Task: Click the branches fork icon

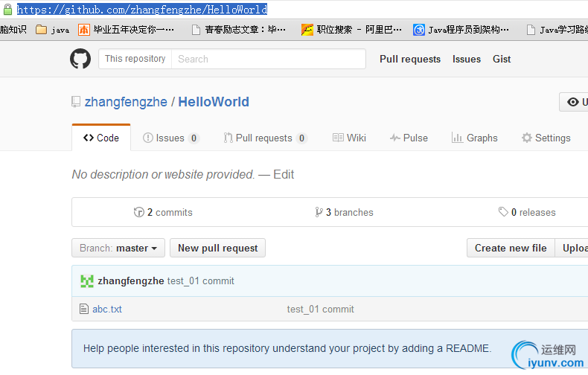Action: (319, 212)
